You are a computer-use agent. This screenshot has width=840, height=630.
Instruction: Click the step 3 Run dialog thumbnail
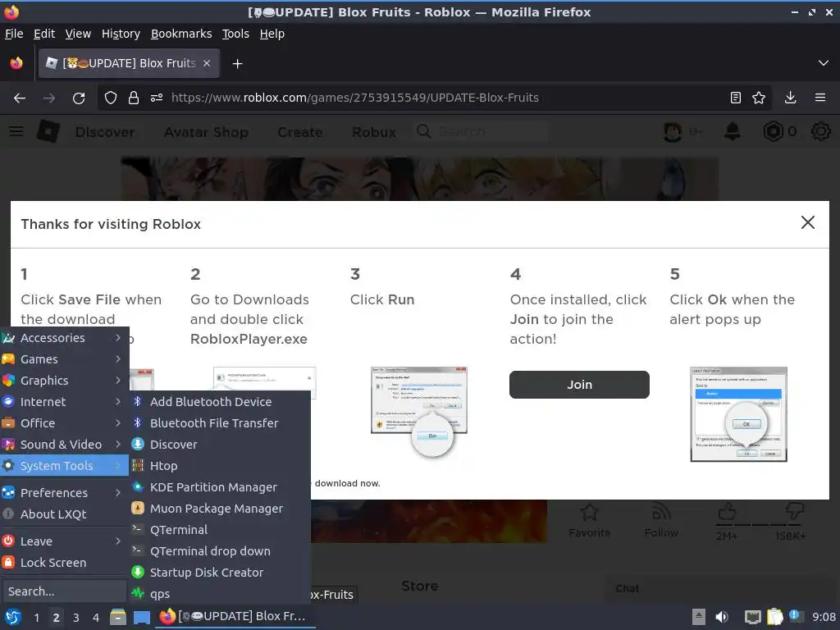(419, 412)
